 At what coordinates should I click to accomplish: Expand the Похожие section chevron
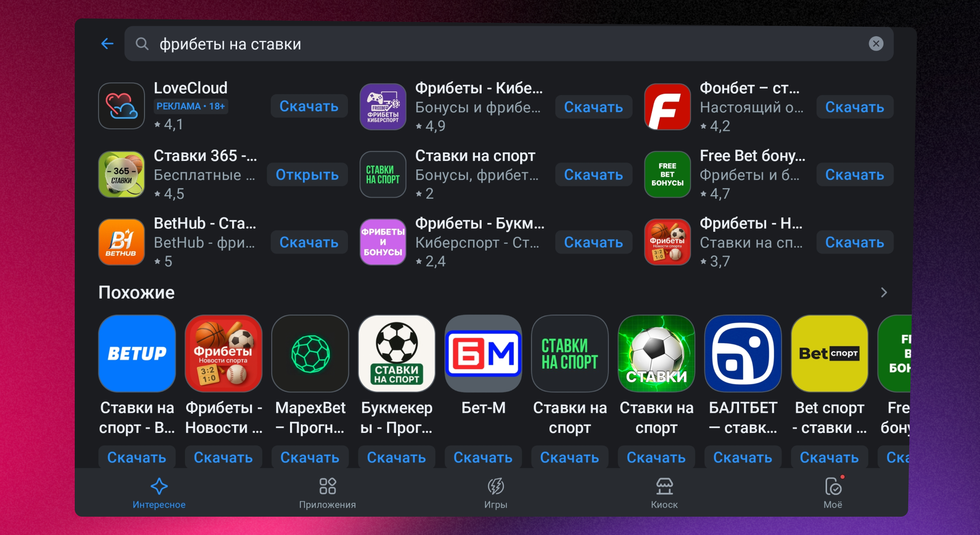pyautogui.click(x=884, y=293)
